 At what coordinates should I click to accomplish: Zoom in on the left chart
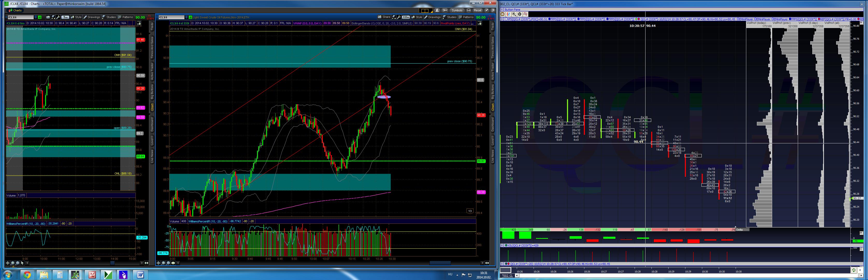click(x=12, y=263)
